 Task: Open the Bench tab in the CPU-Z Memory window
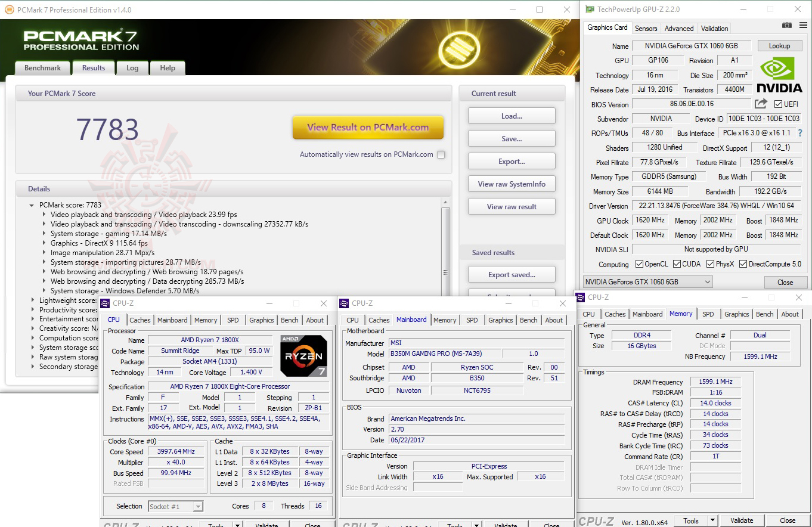pyautogui.click(x=765, y=314)
